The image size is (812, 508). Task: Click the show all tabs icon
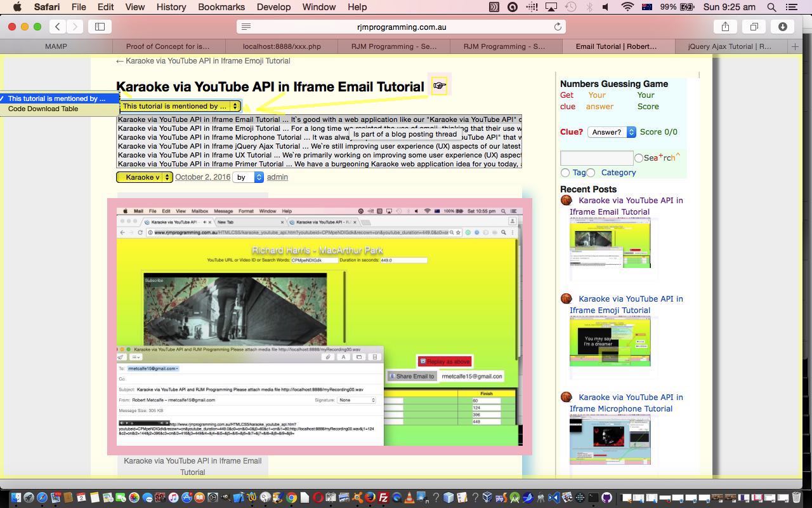tap(754, 27)
